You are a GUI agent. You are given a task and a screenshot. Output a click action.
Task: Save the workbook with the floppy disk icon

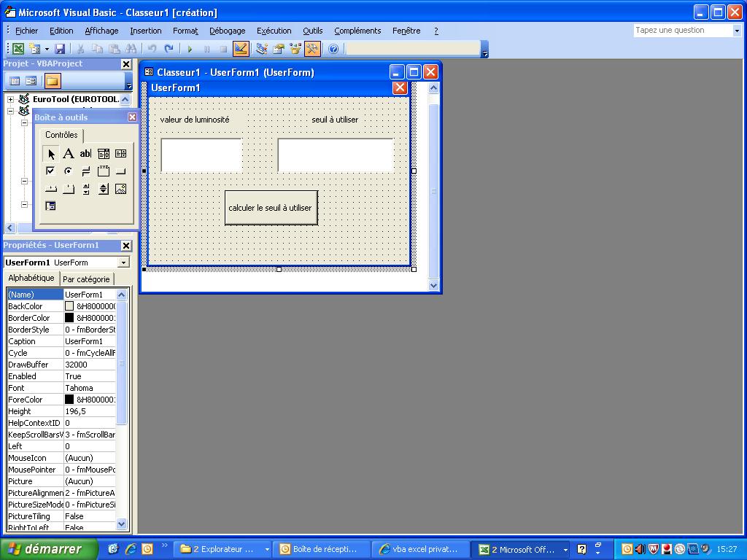click(x=60, y=49)
